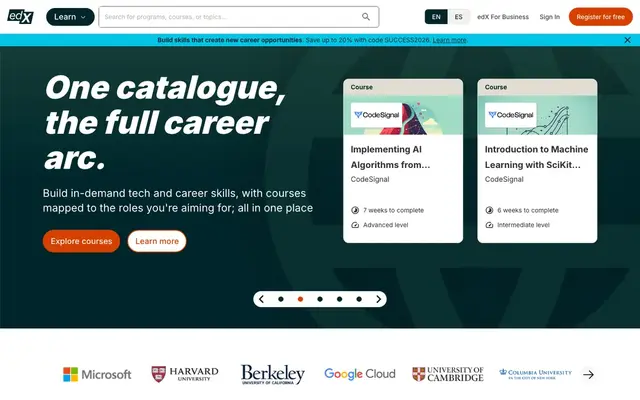The width and height of the screenshot is (640, 400).
Task: Click '6 weeks to complete' text
Action: 528,210
